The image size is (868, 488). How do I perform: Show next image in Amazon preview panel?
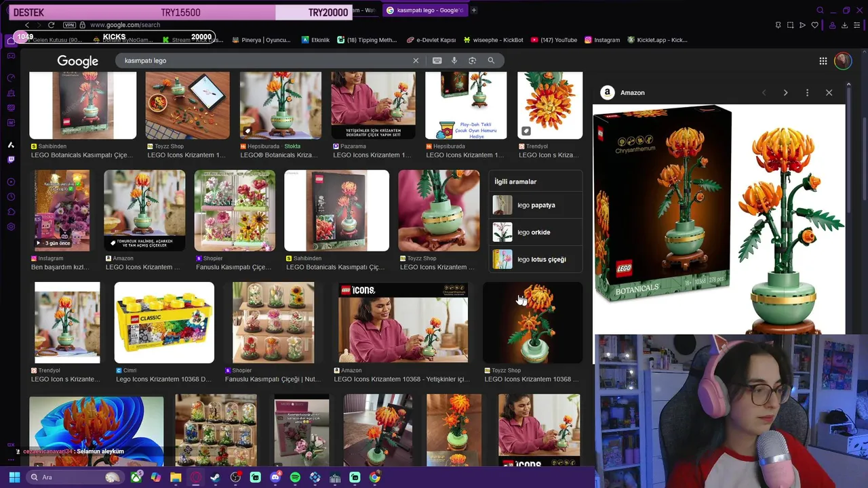point(785,93)
